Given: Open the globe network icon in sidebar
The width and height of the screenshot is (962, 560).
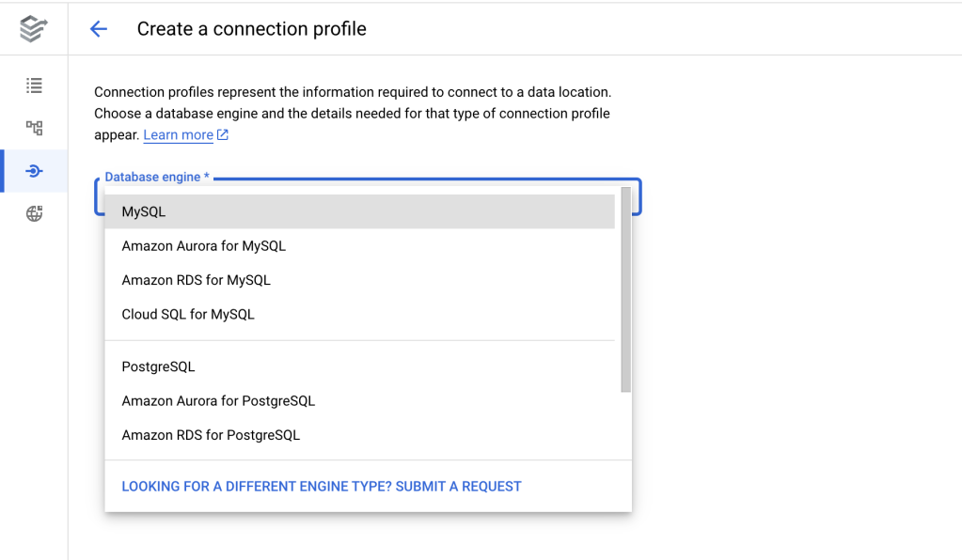Looking at the screenshot, I should (x=34, y=213).
